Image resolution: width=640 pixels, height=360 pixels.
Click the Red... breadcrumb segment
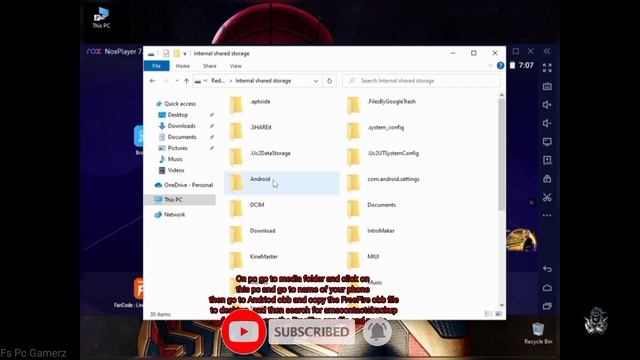pyautogui.click(x=218, y=81)
